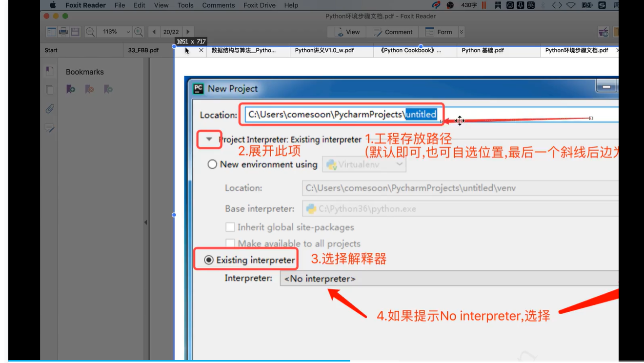Click the Form toolbar button
The image size is (644, 363).
439,32
